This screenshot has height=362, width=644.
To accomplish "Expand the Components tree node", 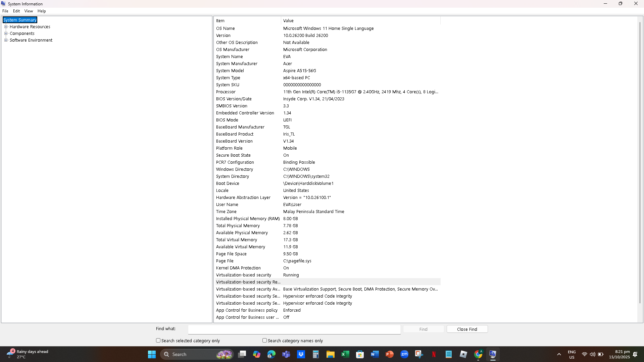I will tap(6, 34).
